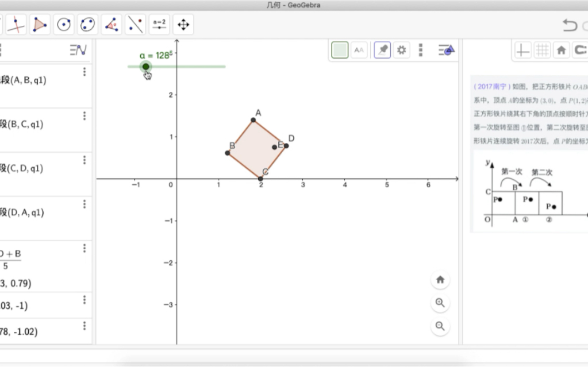This screenshot has height=367, width=588.
Task: Toggle axes display in second graphics view
Action: (x=522, y=50)
